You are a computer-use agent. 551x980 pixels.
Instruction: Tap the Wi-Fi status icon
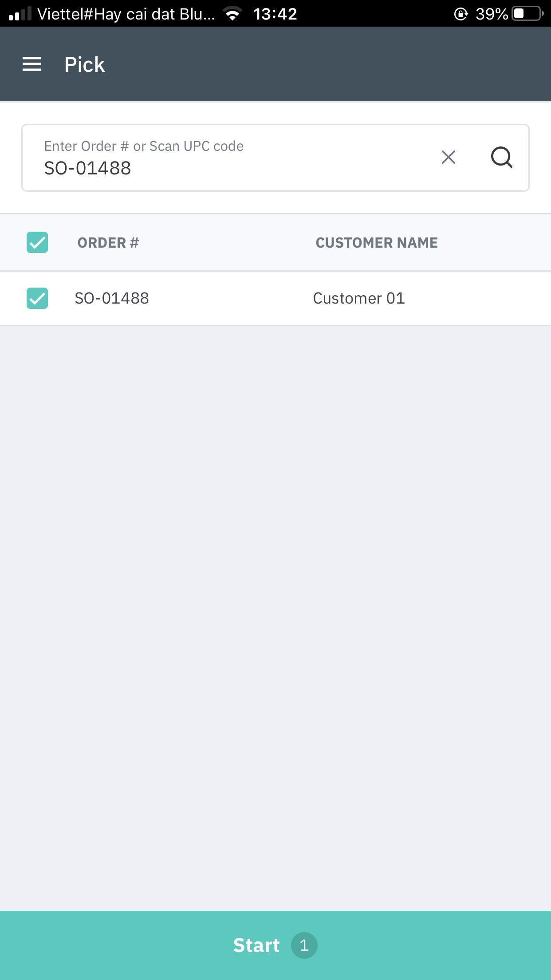232,14
